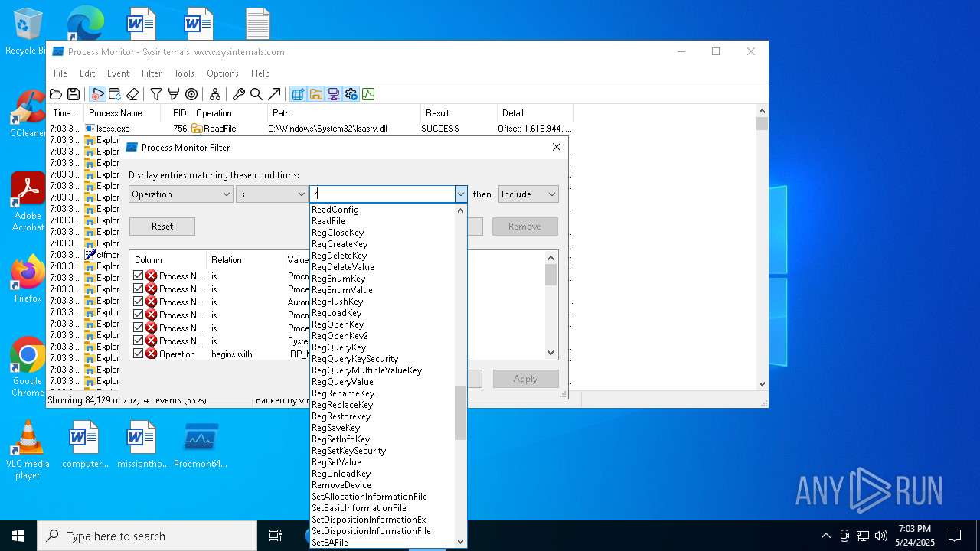Open the Filter menu
Image resolution: width=980 pixels, height=551 pixels.
(x=152, y=73)
